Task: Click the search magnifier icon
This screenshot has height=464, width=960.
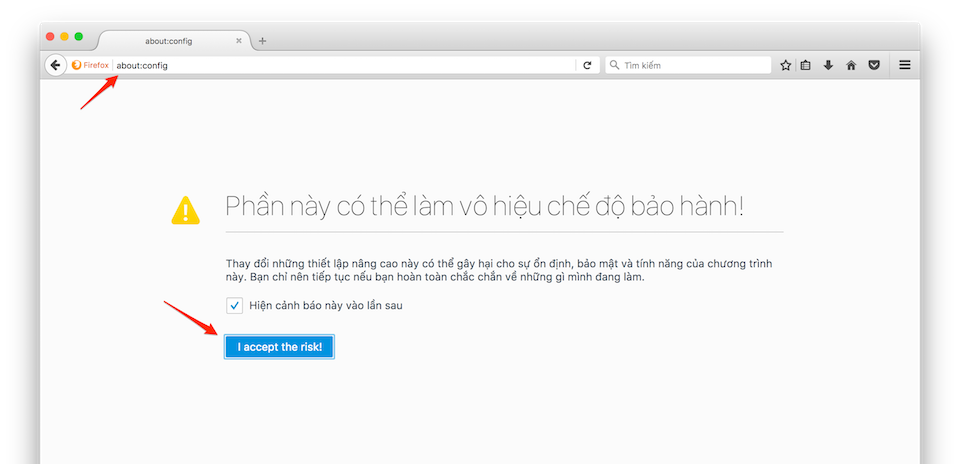Action: (x=615, y=65)
